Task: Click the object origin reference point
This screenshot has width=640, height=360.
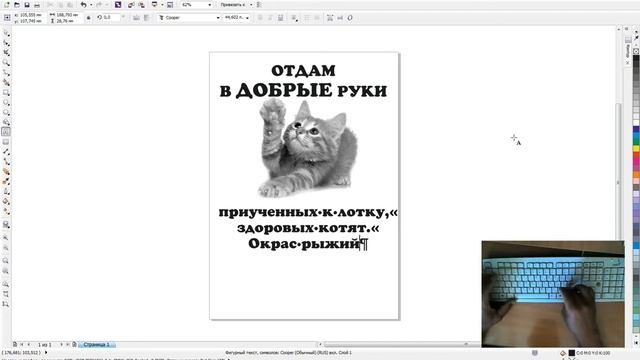Action: pyautogui.click(x=7, y=18)
